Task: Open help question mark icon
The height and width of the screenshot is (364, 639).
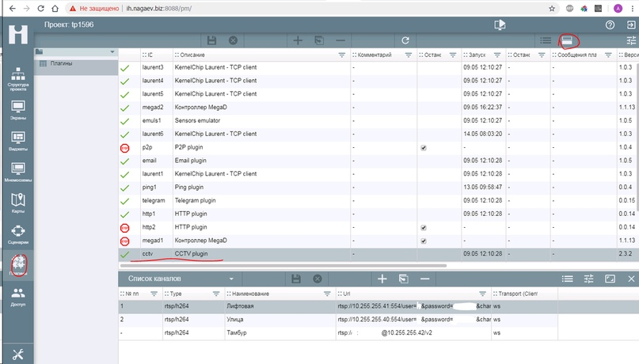Action: pyautogui.click(x=610, y=25)
